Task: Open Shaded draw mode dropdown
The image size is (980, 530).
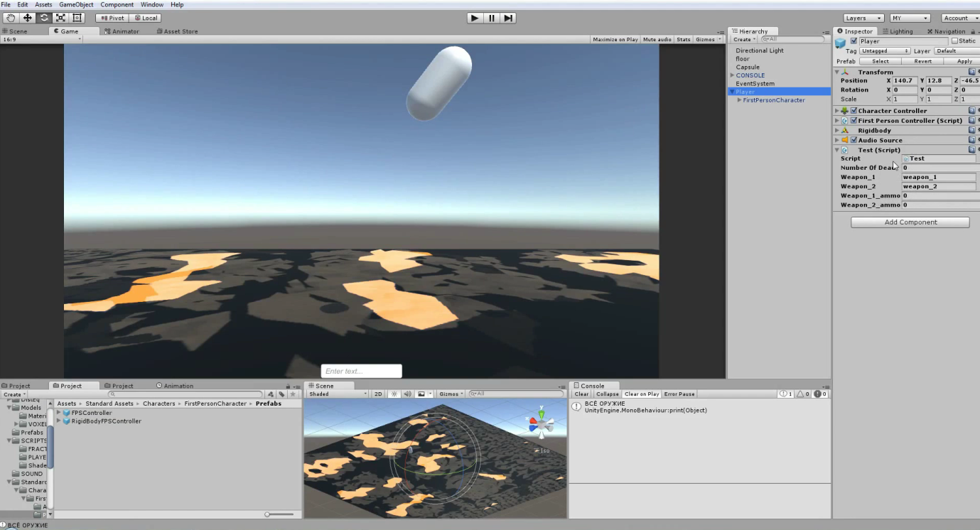Action: pyautogui.click(x=337, y=394)
